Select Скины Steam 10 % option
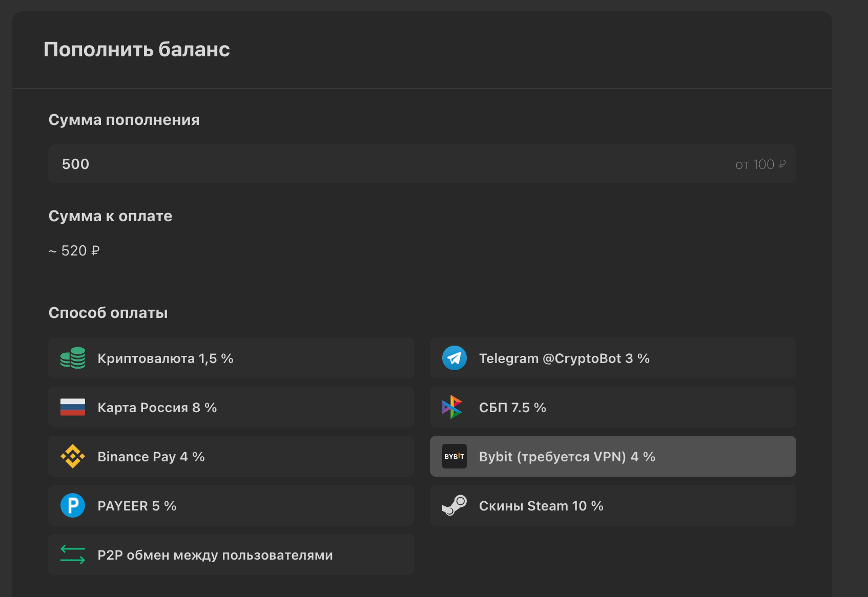 coord(612,505)
